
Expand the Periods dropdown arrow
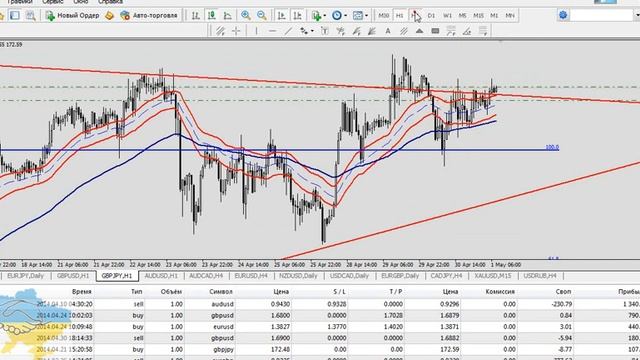(x=345, y=16)
